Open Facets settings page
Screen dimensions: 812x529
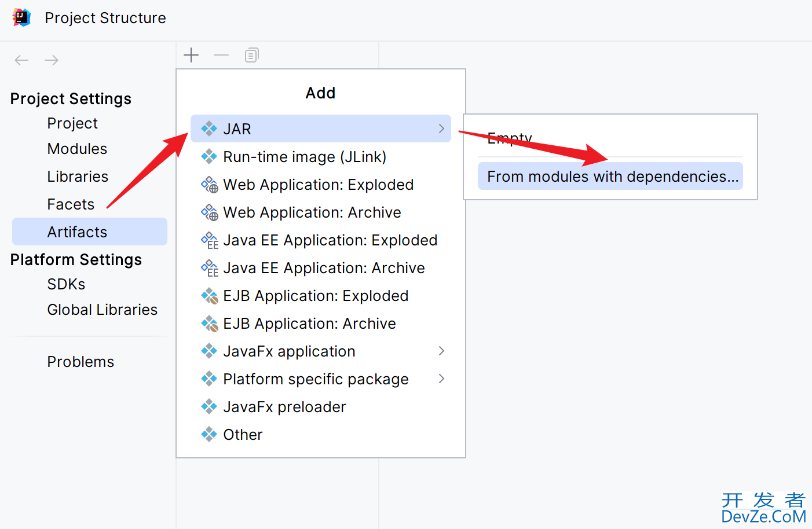click(71, 204)
